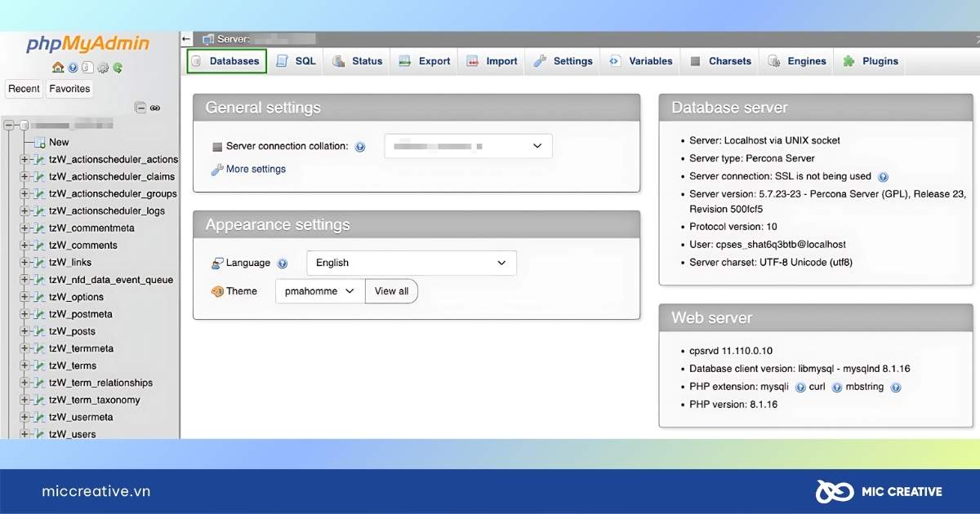Expand the tzW_postmeta table node
Viewport: 980px width, 514px height.
coord(24,314)
